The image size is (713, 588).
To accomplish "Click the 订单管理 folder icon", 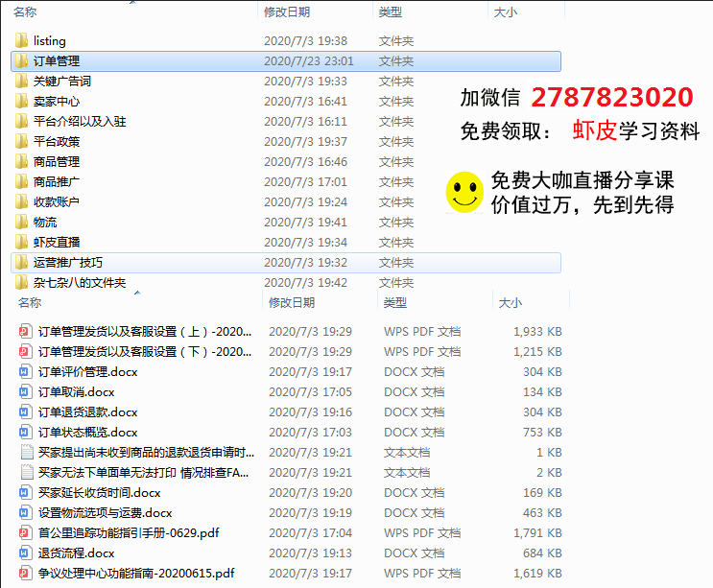I will (21, 60).
